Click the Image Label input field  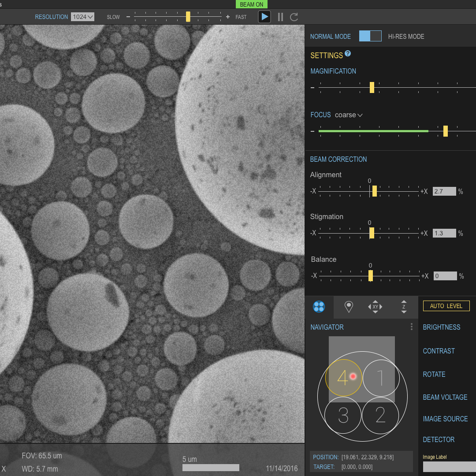(x=449, y=467)
